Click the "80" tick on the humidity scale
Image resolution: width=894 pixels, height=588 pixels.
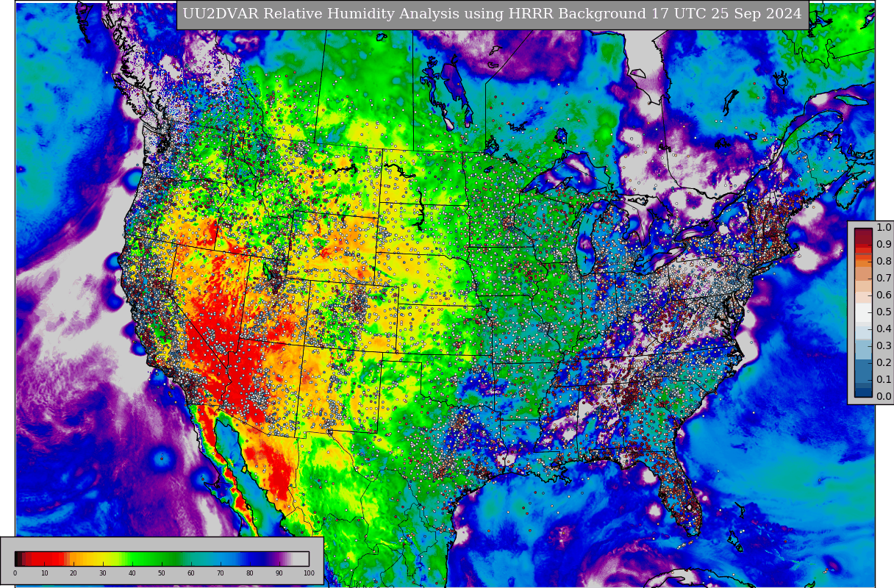pyautogui.click(x=250, y=573)
